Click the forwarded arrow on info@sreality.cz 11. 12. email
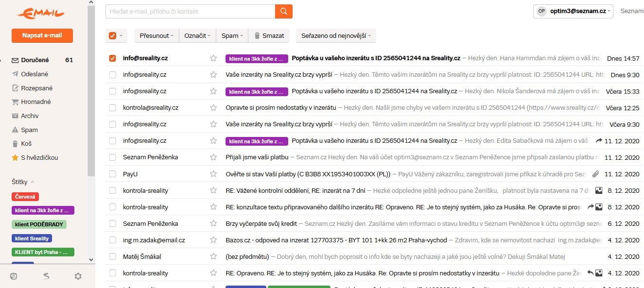Viewport: 644px width, 288px height. coord(599,141)
